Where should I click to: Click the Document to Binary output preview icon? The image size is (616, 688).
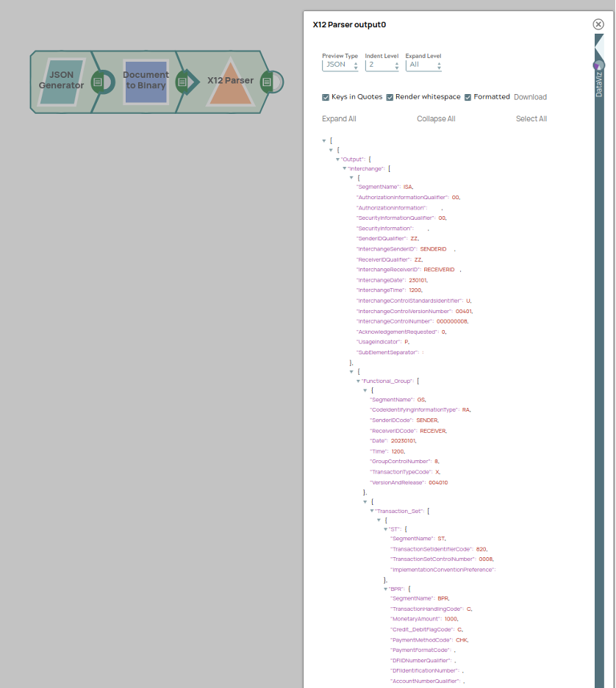coord(182,82)
